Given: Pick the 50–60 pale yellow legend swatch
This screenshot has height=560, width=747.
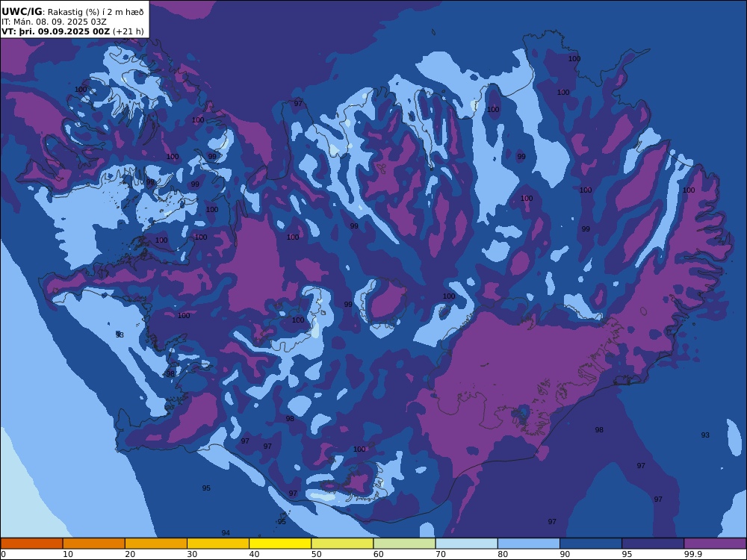Looking at the screenshot, I should (342, 544).
